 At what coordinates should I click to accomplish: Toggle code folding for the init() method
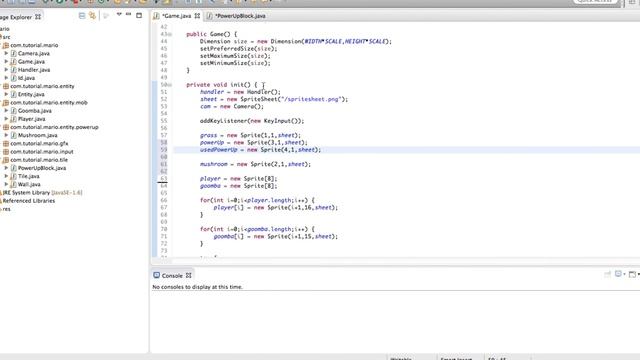pyautogui.click(x=170, y=85)
